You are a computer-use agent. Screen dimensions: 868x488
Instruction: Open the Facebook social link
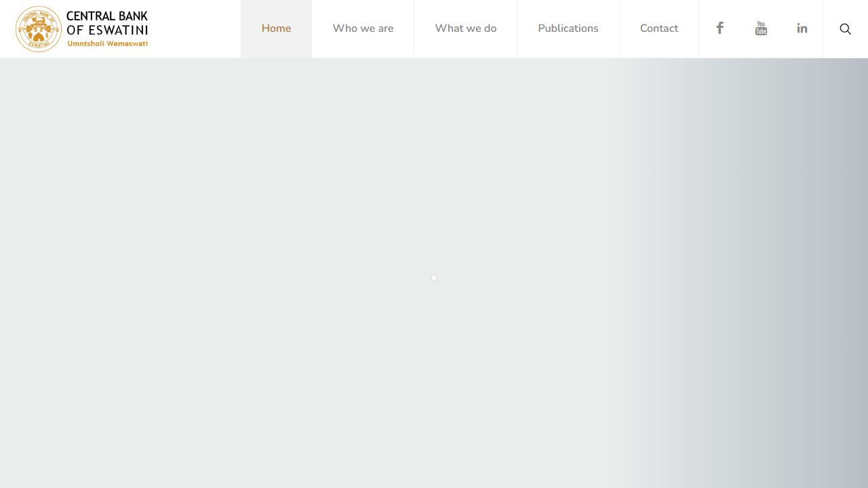point(719,28)
